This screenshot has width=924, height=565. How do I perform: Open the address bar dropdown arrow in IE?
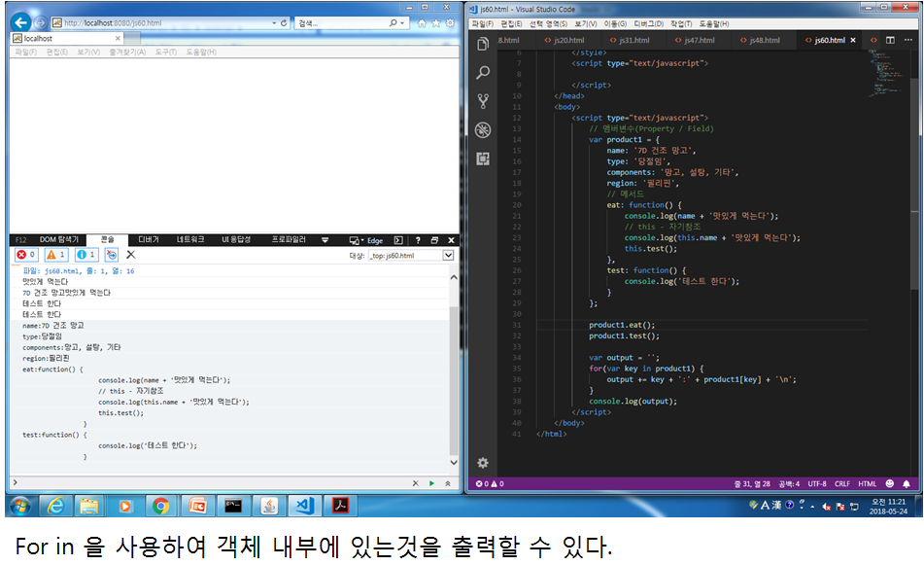click(x=274, y=23)
